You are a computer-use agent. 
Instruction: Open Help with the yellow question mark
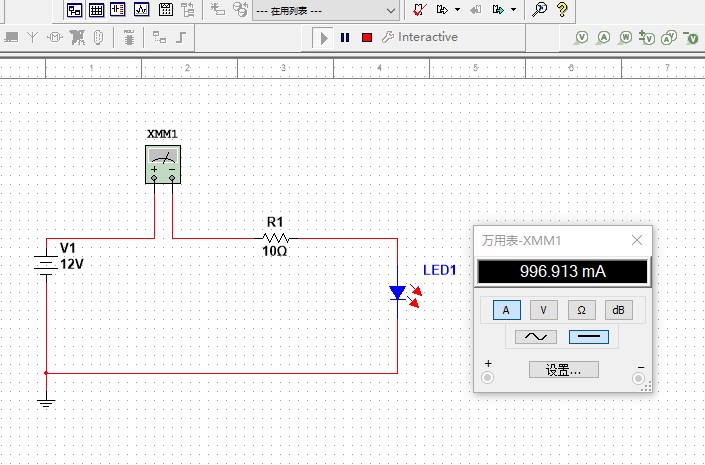(562, 9)
